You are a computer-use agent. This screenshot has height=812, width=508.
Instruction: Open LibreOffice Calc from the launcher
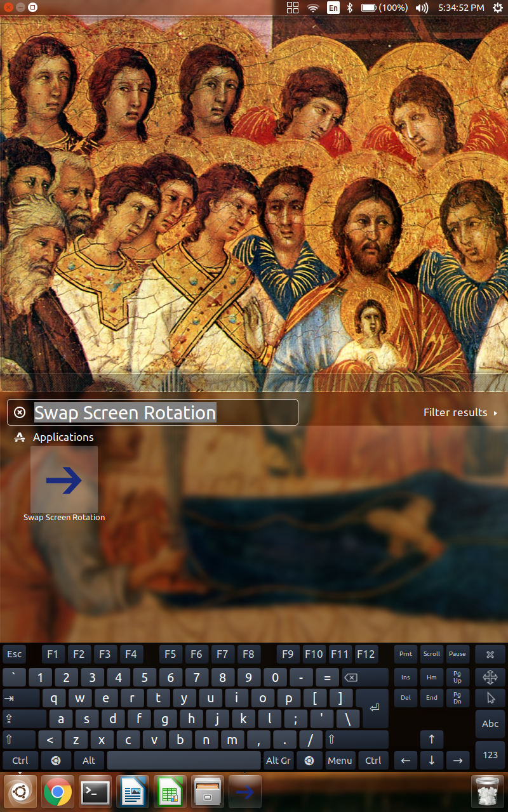170,791
